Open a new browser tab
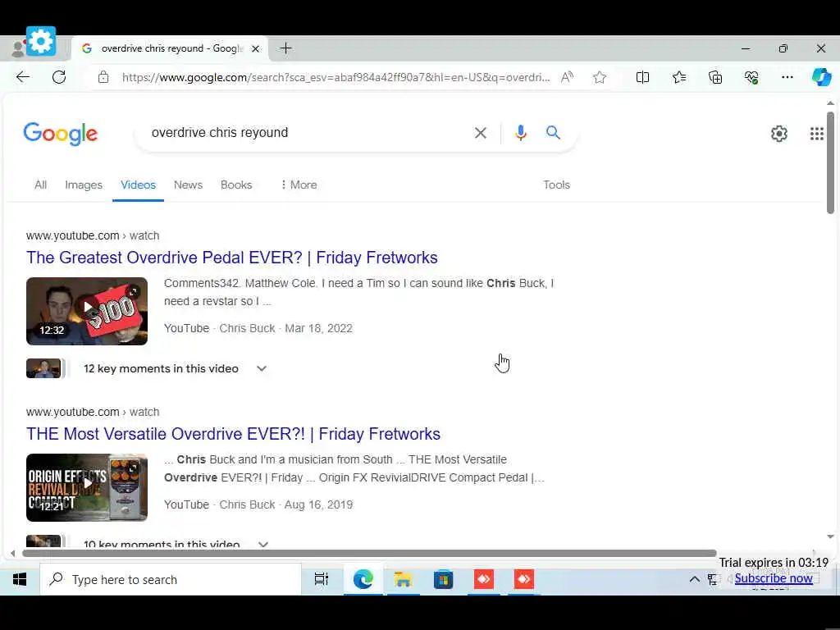840x630 pixels. point(286,48)
